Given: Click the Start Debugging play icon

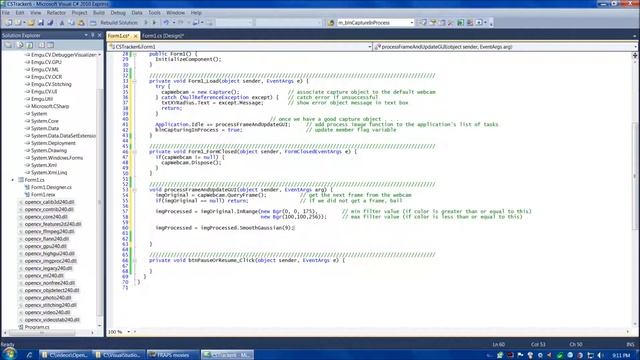Looking at the screenshot, I should [x=154, y=23].
